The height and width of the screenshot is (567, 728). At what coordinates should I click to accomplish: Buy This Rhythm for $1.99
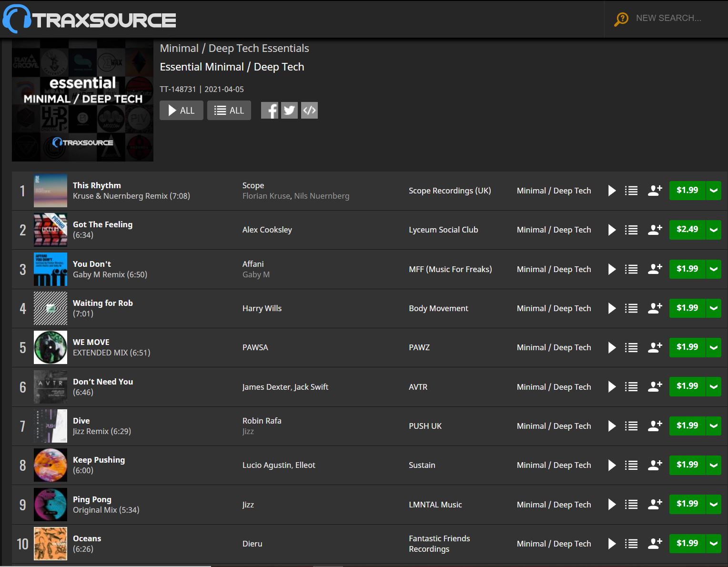[x=687, y=190]
